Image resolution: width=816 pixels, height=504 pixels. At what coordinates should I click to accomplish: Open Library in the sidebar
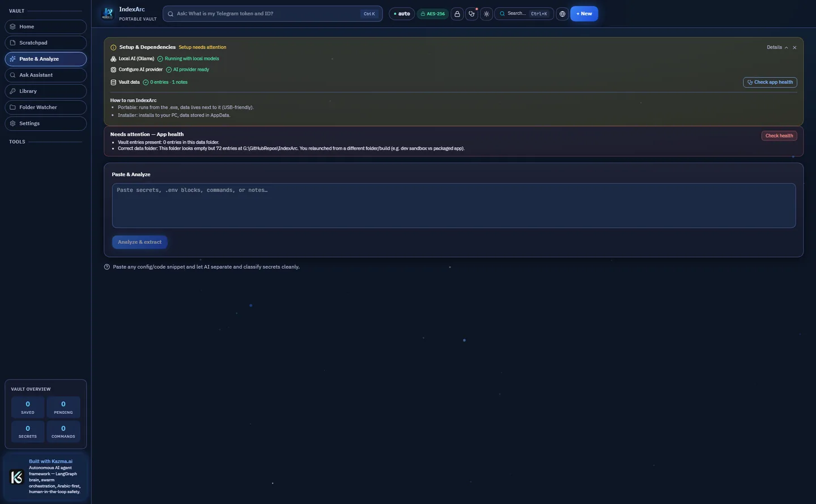coord(45,91)
